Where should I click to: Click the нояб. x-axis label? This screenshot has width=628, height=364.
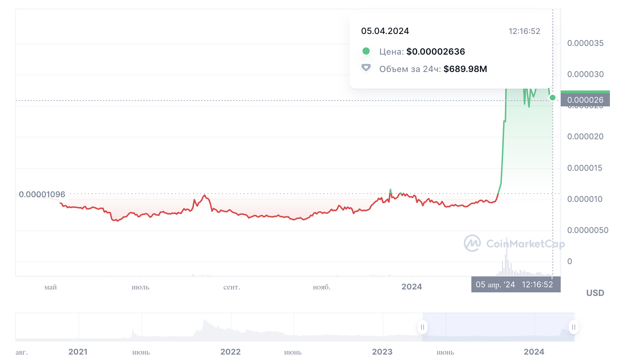tap(322, 287)
